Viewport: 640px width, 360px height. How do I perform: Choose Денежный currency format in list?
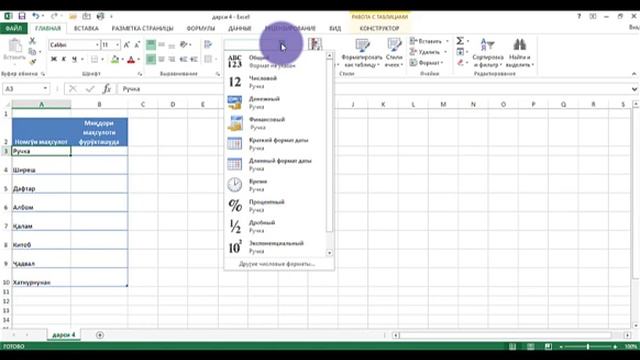click(x=275, y=102)
